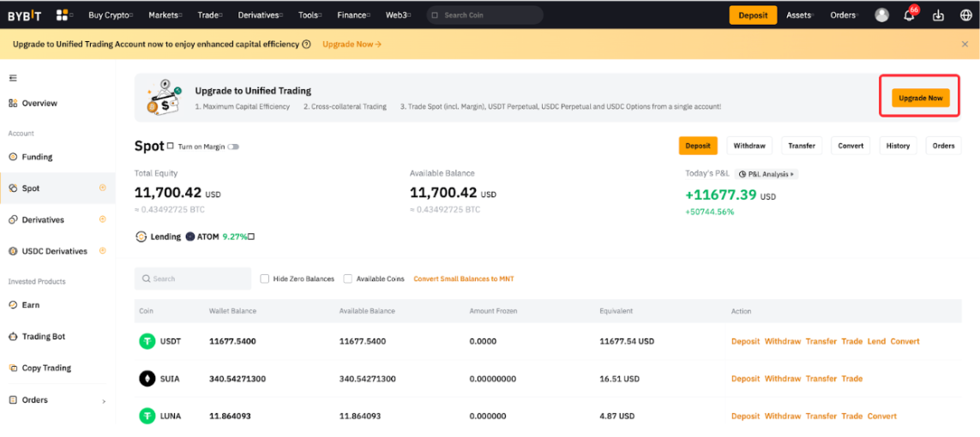Image resolution: width=980 pixels, height=437 pixels.
Task: Open the apps grid icon beside Bybit logo
Action: pyautogui.click(x=63, y=15)
